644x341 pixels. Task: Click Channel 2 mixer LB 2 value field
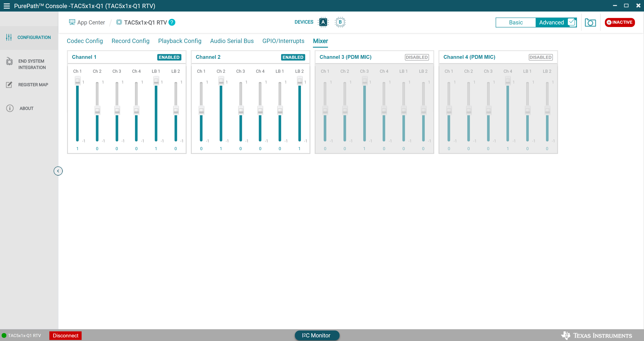pyautogui.click(x=300, y=149)
